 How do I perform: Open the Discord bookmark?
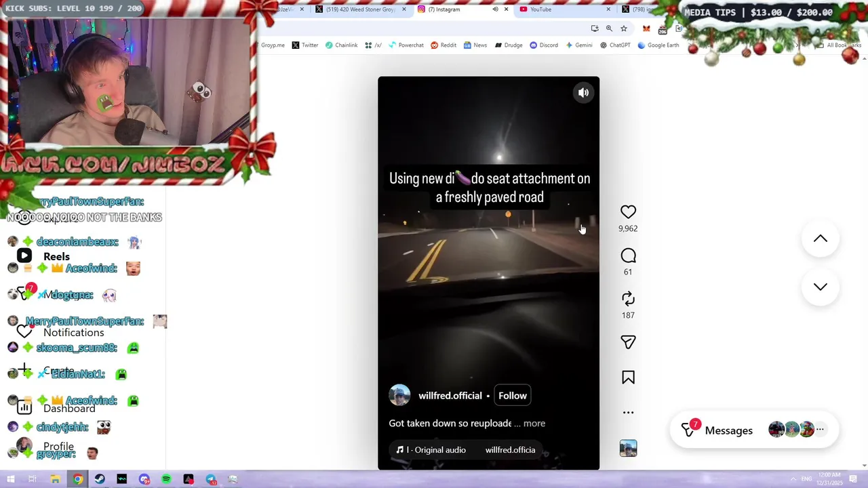point(544,45)
